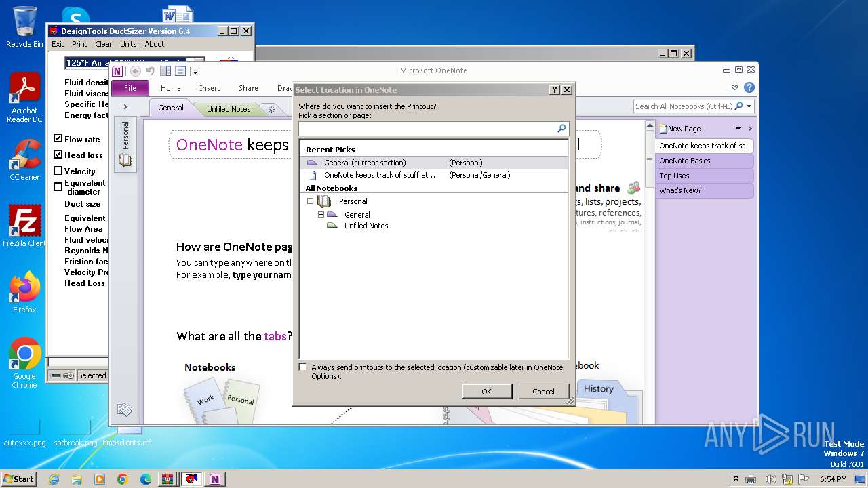The width and height of the screenshot is (868, 488).
Task: Open FileZilla Client desktop shortcut
Action: (x=25, y=226)
